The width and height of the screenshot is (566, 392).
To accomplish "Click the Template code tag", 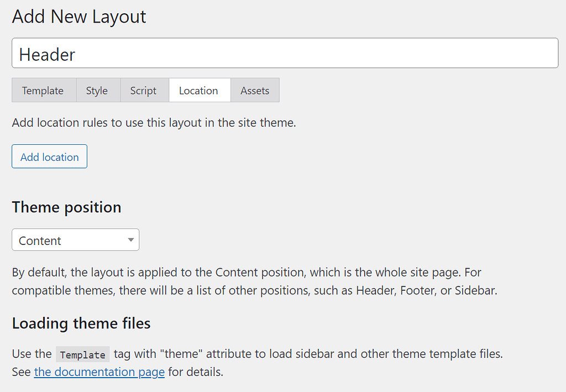I will pos(82,354).
